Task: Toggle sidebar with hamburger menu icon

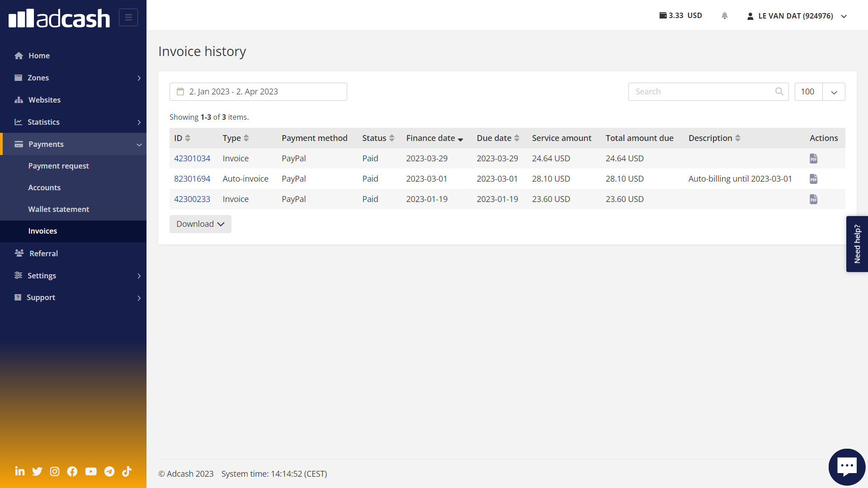Action: pos(128,18)
